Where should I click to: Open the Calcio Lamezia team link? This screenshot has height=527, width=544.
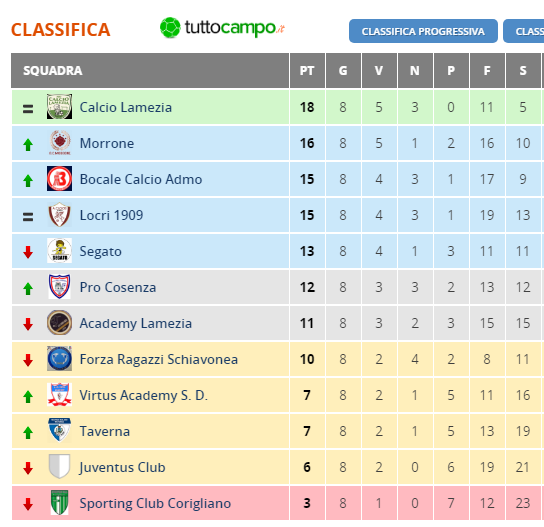pyautogui.click(x=126, y=107)
